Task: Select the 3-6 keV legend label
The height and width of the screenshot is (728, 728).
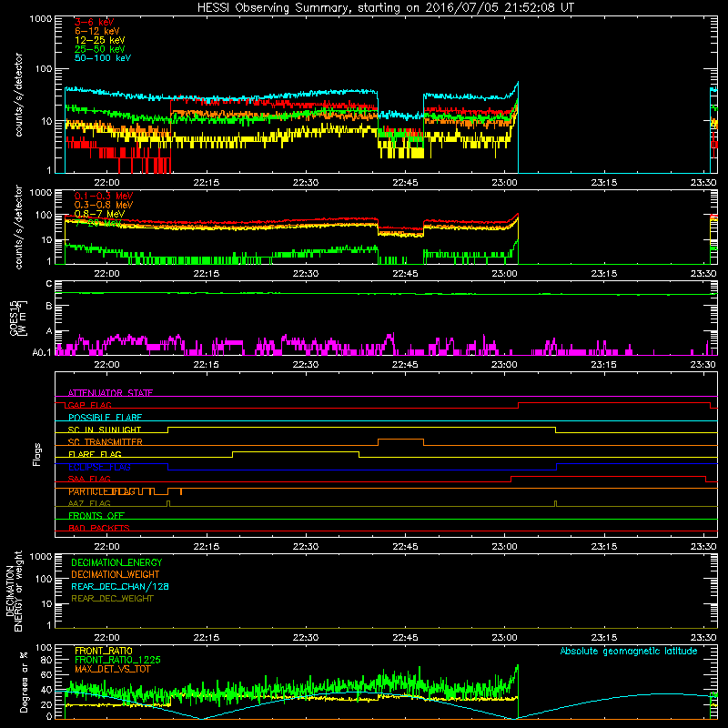Action: [x=95, y=22]
